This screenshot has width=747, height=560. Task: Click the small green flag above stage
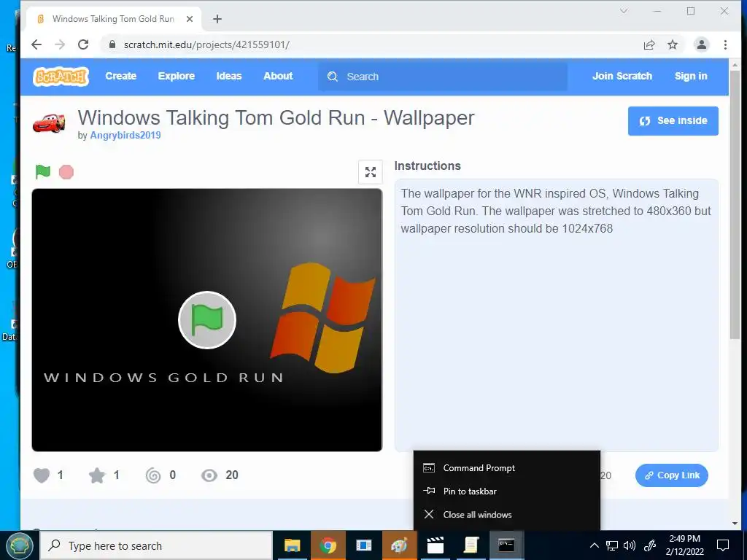[43, 171]
